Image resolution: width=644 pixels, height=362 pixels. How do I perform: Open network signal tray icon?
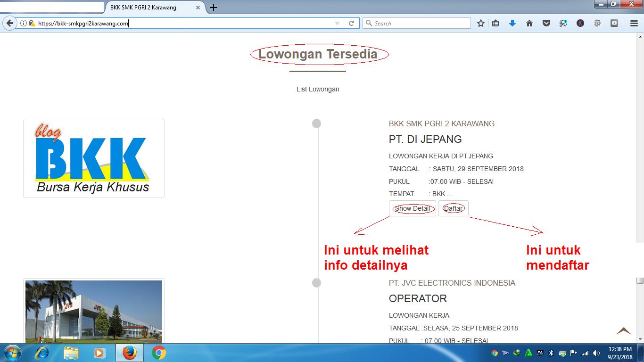click(x=585, y=353)
